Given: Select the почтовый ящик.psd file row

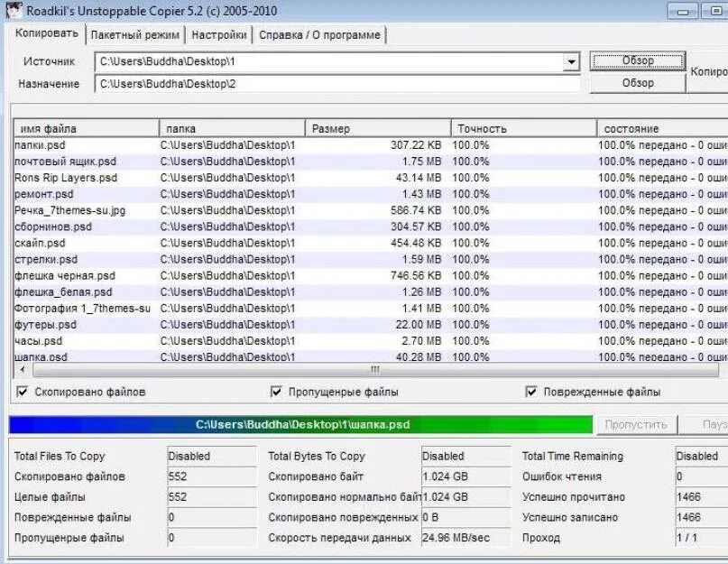Looking at the screenshot, I should tap(371, 162).
